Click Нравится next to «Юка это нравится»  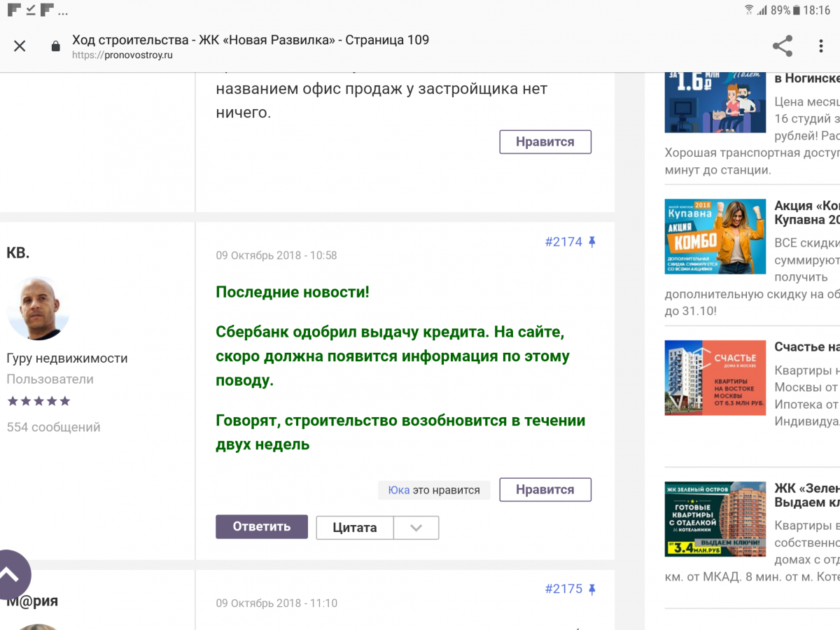click(545, 490)
